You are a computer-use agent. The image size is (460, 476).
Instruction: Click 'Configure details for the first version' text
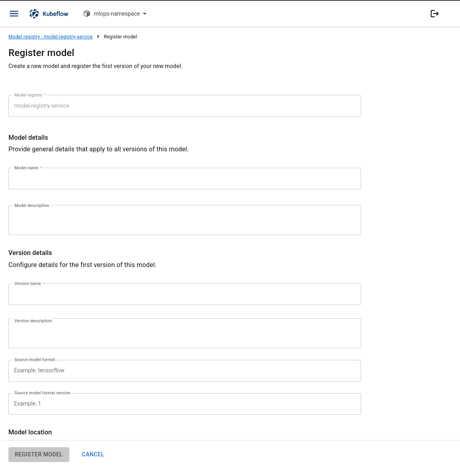(82, 265)
